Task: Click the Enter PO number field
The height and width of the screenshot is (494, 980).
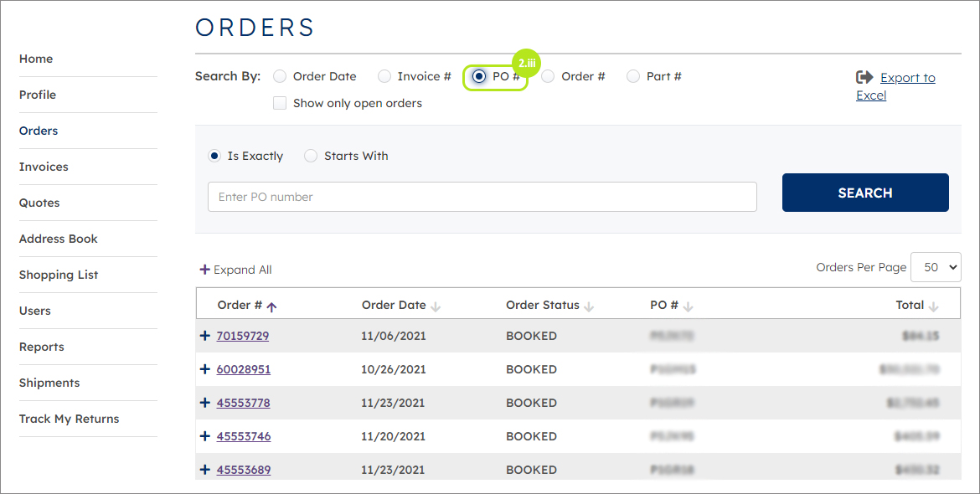Action: click(x=482, y=197)
